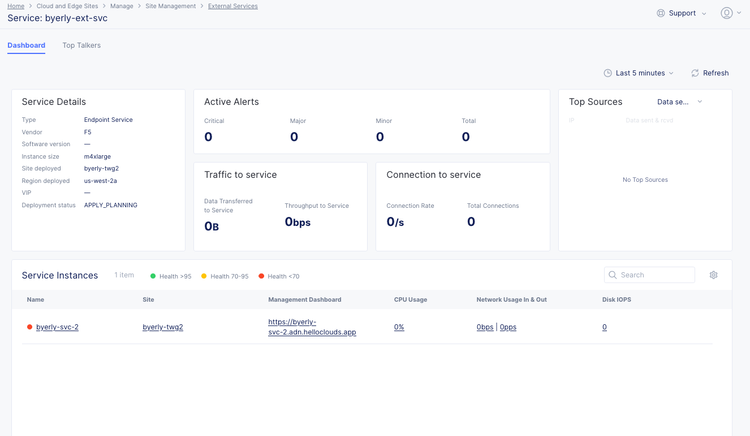This screenshot has height=436, width=750.
Task: Click the Support headset icon
Action: coord(661,13)
